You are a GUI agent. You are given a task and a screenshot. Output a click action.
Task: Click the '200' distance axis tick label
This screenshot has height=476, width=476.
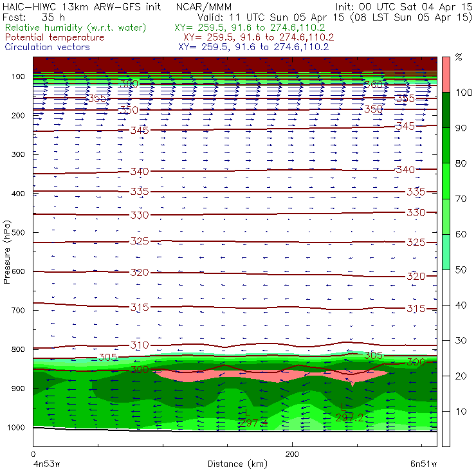292,454
